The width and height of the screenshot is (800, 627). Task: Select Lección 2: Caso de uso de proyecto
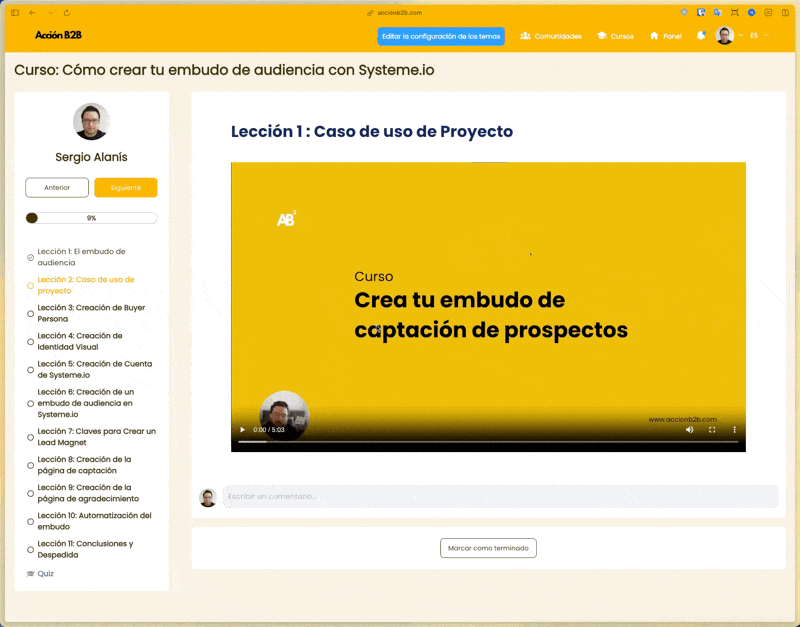point(86,285)
